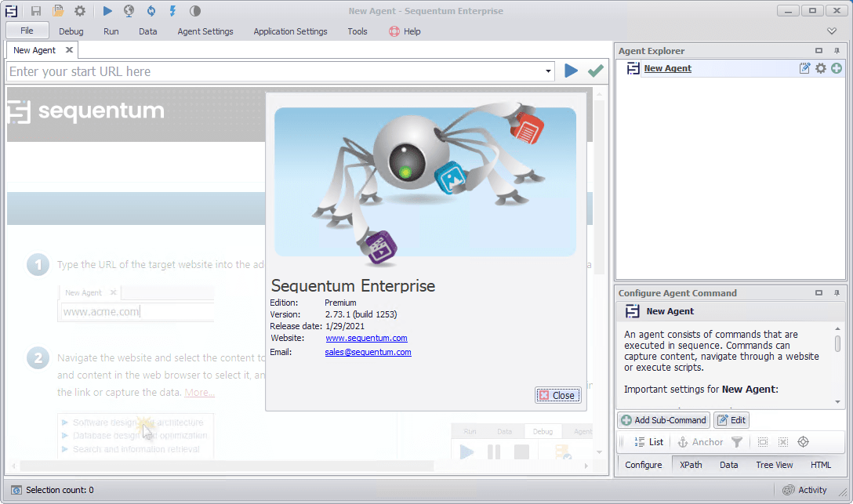The image size is (853, 504).
Task: Open an agent with the folder icon
Action: coord(58,11)
